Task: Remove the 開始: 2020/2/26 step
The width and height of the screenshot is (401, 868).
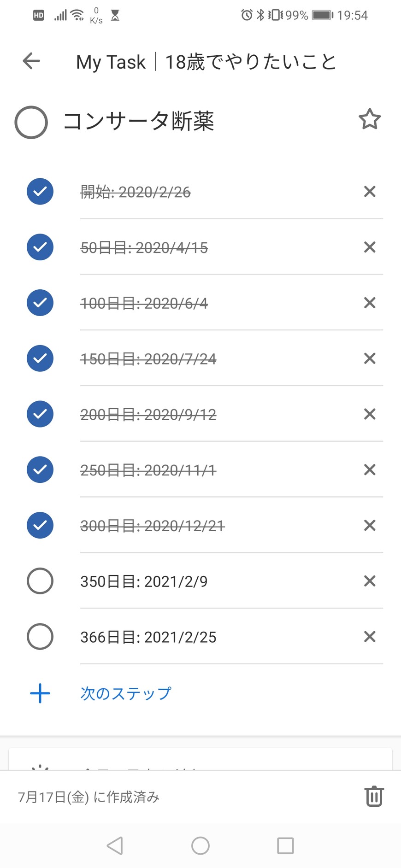Action: pyautogui.click(x=370, y=192)
